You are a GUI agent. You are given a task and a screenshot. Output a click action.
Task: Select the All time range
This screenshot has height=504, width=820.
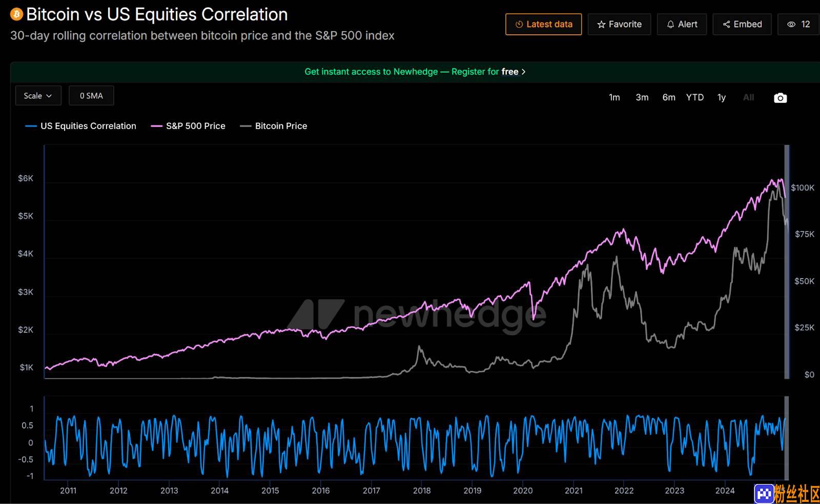tap(749, 97)
